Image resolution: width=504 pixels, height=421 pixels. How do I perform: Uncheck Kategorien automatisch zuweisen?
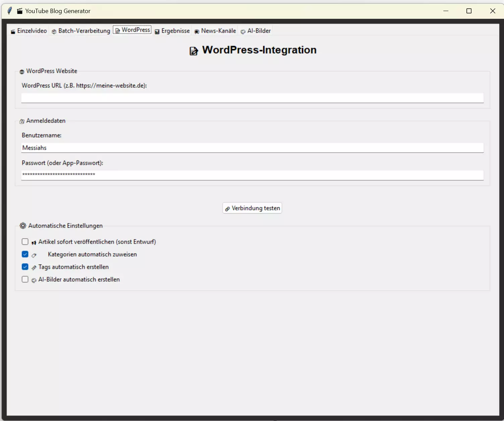pyautogui.click(x=25, y=254)
